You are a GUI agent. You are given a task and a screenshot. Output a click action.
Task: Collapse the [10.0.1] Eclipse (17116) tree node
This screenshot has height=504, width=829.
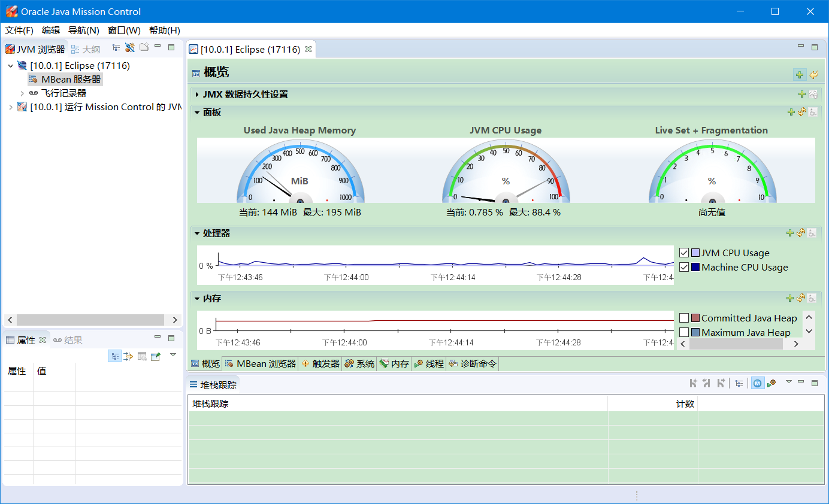click(10, 66)
